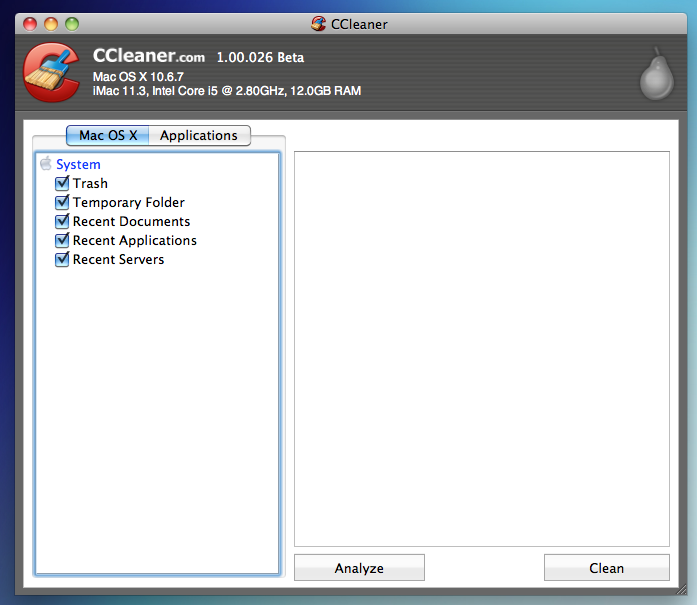Select the System category heading

tap(78, 164)
